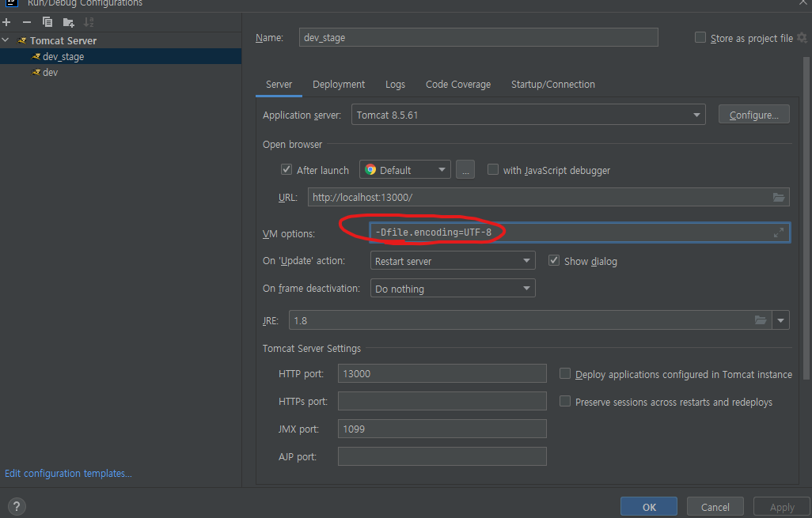The width and height of the screenshot is (812, 518).
Task: Click the AJP port field
Action: pyautogui.click(x=442, y=456)
